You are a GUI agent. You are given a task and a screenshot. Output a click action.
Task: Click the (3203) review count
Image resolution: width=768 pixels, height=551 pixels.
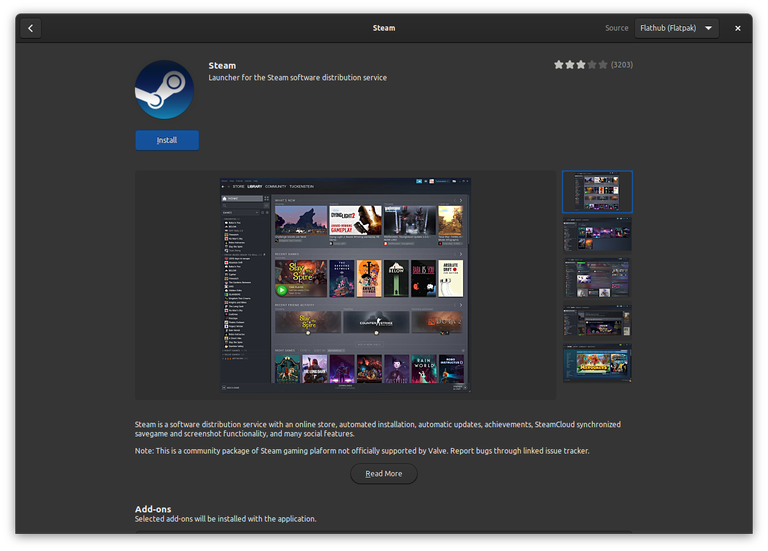click(x=622, y=65)
